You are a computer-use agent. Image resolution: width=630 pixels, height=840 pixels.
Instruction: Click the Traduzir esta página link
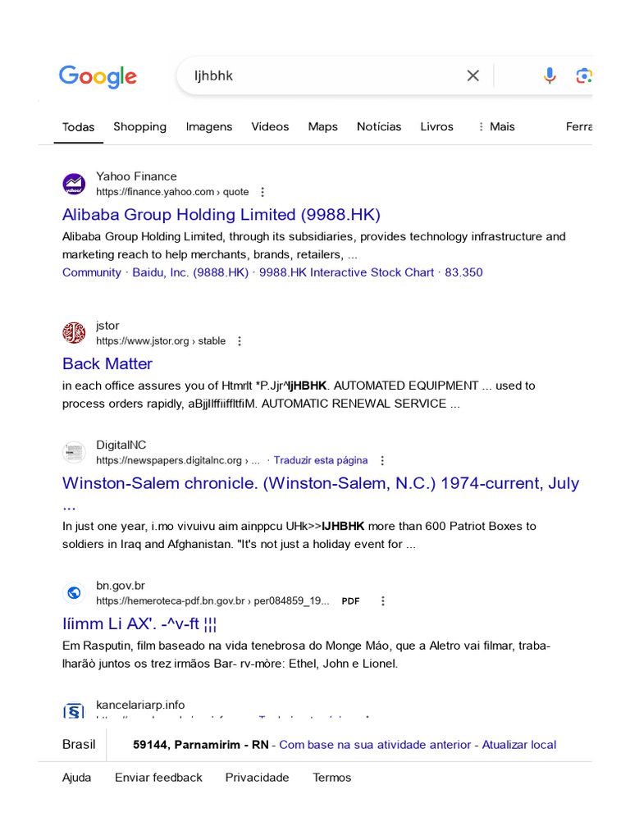click(321, 460)
